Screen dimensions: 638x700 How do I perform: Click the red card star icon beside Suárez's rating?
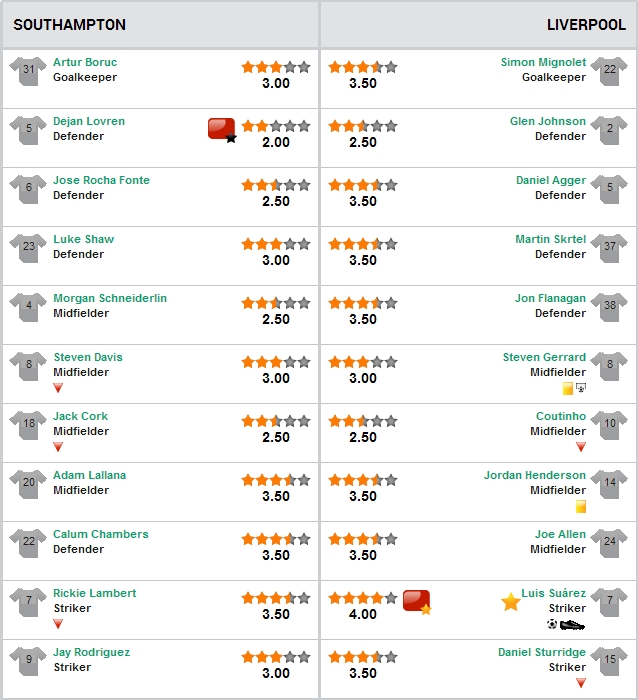[x=417, y=602]
